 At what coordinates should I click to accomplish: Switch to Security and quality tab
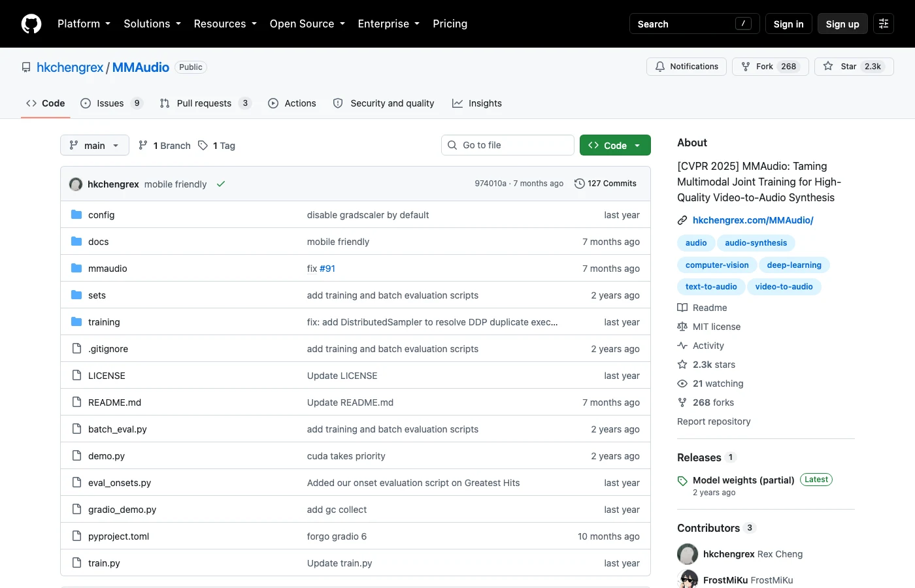click(x=384, y=103)
